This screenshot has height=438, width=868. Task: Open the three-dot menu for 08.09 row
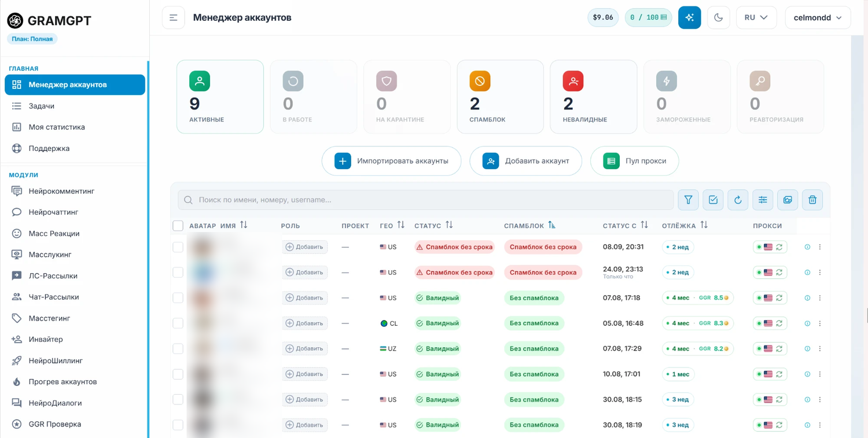(x=820, y=247)
